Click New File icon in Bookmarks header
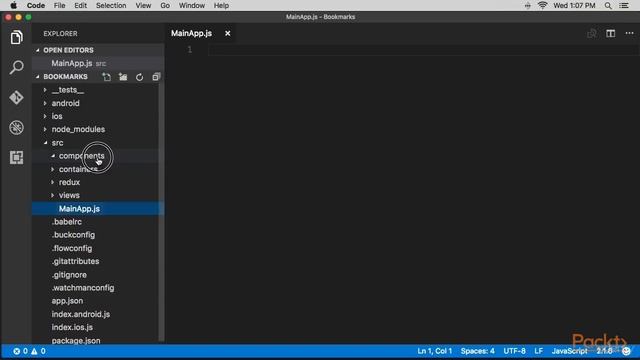Screen dimensions: 640x360 pyautogui.click(x=107, y=77)
